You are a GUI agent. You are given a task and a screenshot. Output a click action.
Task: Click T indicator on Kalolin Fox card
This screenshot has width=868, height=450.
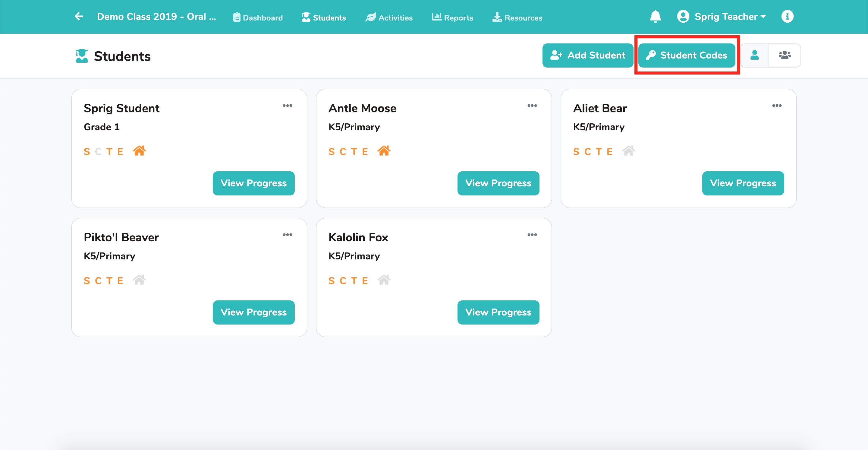[x=354, y=281]
